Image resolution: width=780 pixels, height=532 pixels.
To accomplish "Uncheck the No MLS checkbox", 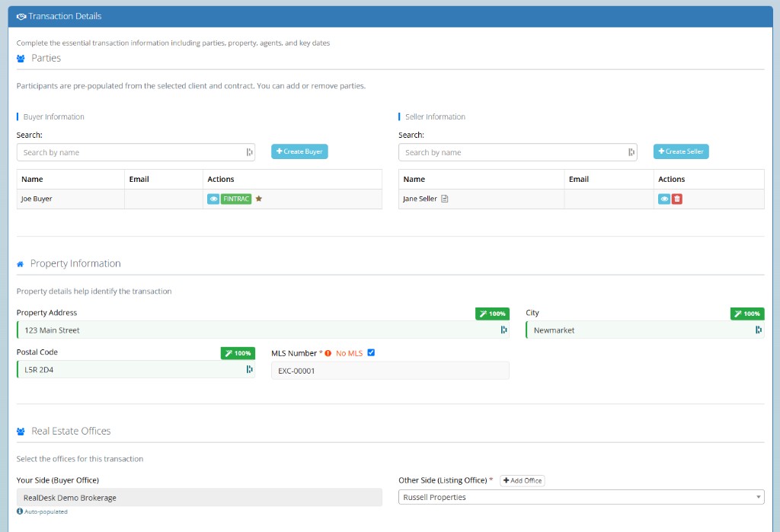I will [x=371, y=352].
